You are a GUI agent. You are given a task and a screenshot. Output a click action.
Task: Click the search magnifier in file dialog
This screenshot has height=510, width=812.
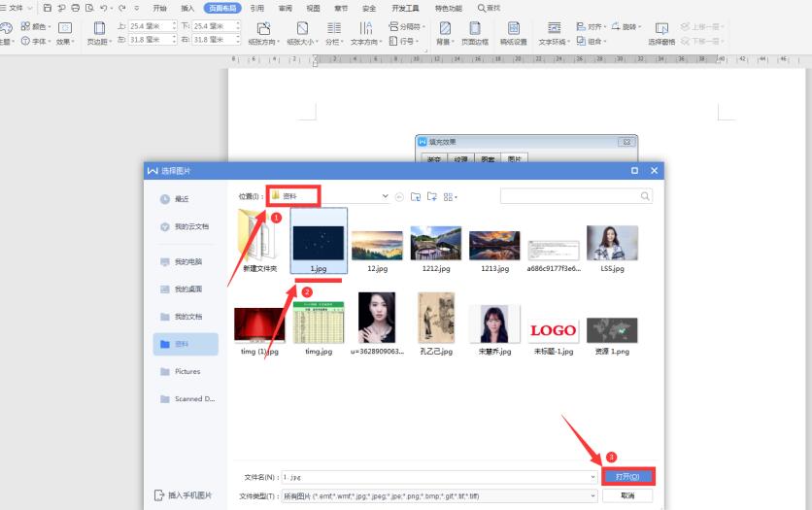[645, 196]
